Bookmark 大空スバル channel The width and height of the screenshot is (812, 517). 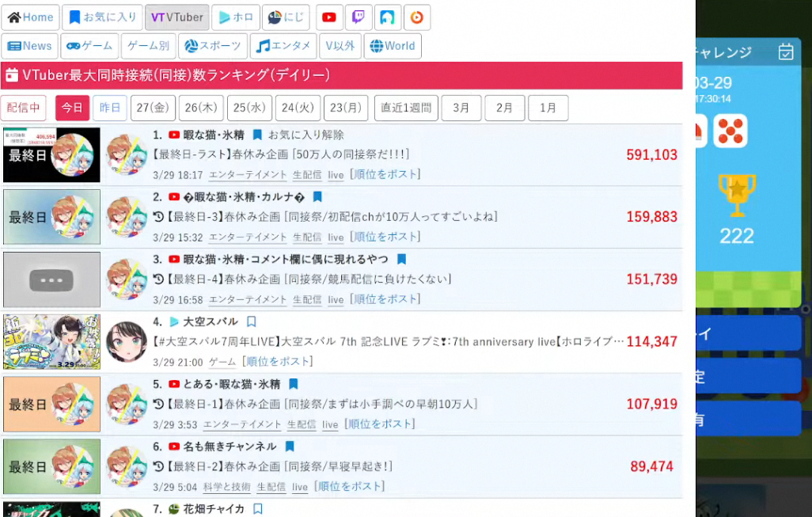[x=252, y=321]
